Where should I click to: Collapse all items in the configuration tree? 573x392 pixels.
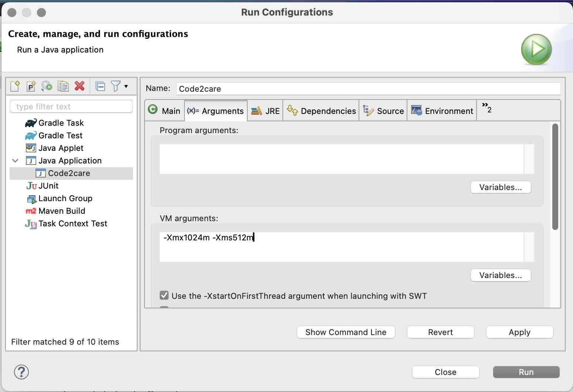pos(100,86)
